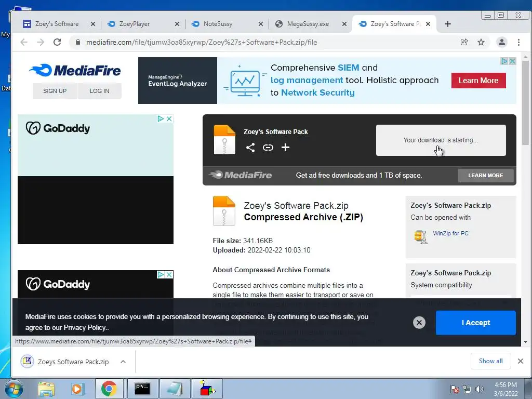Click the SIGN UP button

click(x=55, y=91)
